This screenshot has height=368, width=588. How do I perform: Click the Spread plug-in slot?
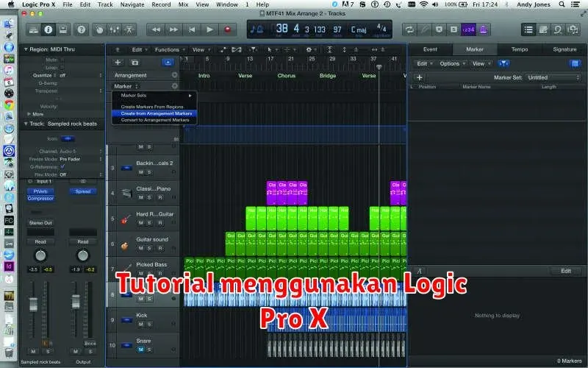click(83, 191)
